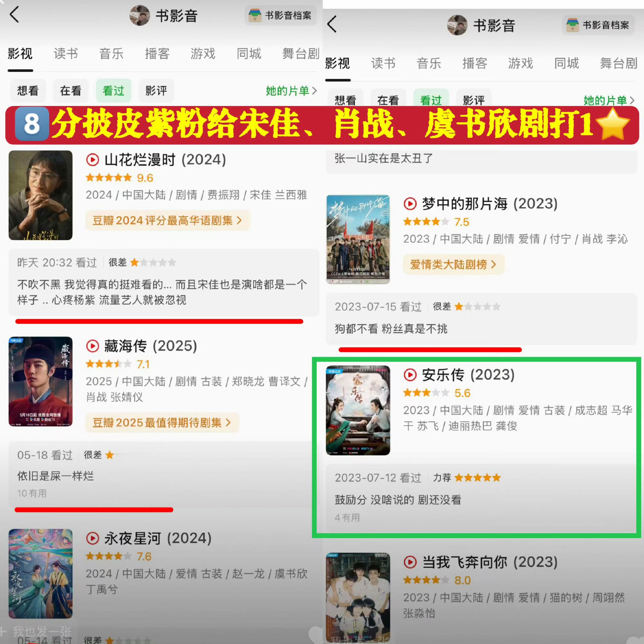Tap play icon beside 山花烂漫时

pyautogui.click(x=92, y=160)
